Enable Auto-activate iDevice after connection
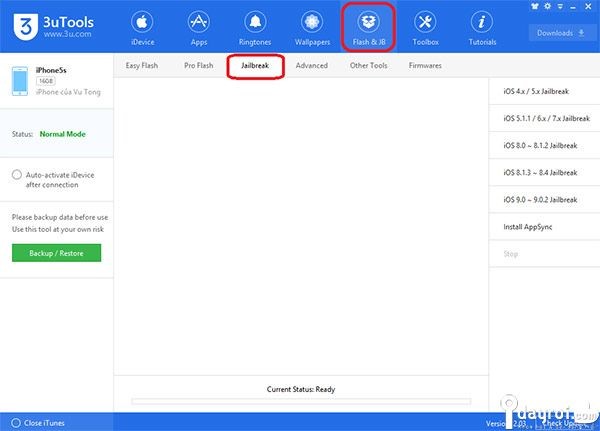The width and height of the screenshot is (600, 431). pos(17,175)
